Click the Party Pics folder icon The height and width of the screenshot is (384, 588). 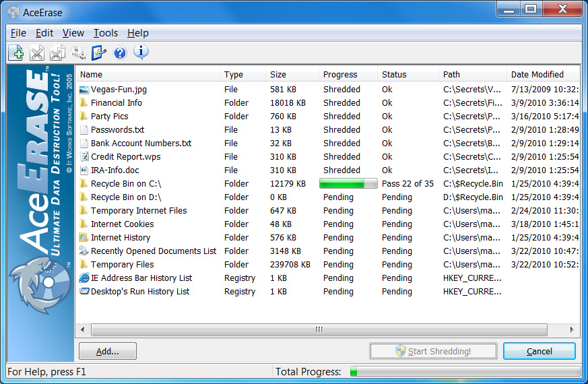[x=84, y=117]
